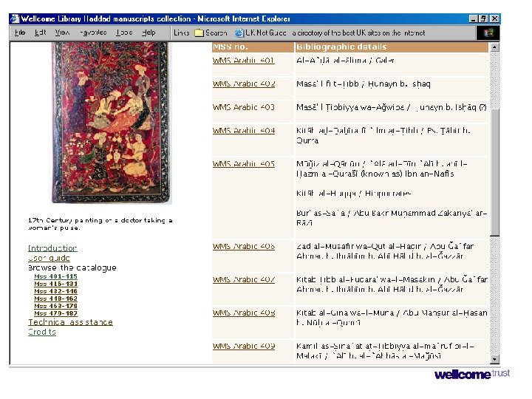Open the File menu
Screen dimensions: 532x399
(20, 33)
